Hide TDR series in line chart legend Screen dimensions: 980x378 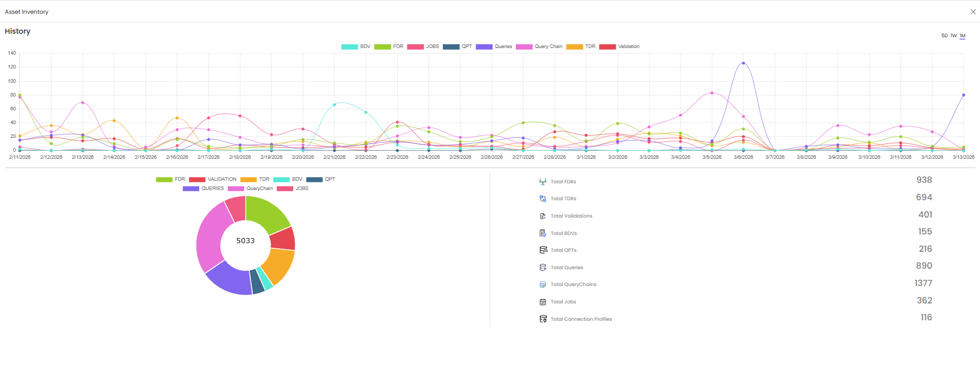point(581,46)
